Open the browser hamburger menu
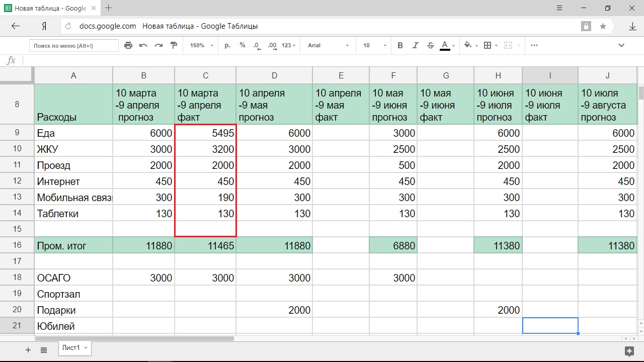Screen dimensions: 644x362 pos(560,8)
